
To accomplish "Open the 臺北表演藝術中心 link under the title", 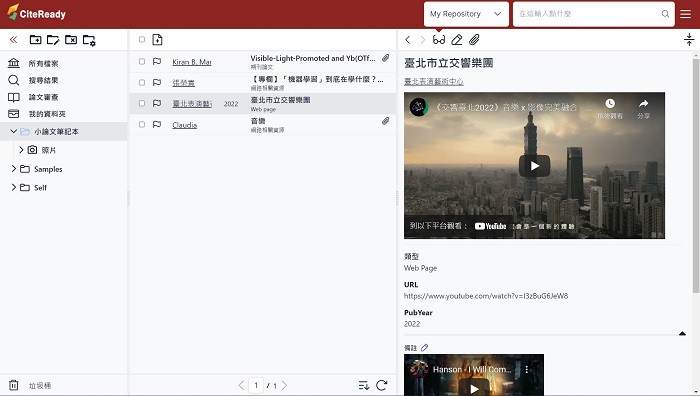I will [433, 82].
